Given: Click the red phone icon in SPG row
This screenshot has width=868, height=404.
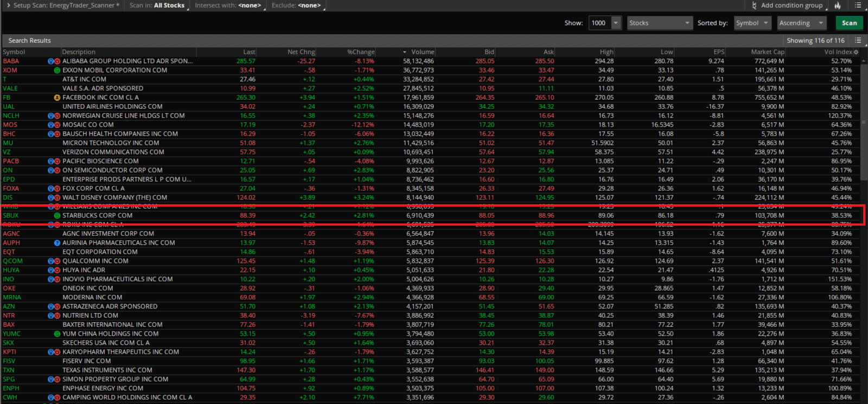Looking at the screenshot, I should click(57, 380).
